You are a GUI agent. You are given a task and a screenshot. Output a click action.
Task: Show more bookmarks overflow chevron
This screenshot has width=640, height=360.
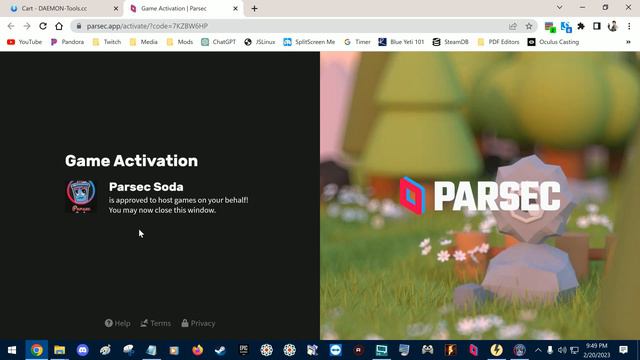point(628,42)
